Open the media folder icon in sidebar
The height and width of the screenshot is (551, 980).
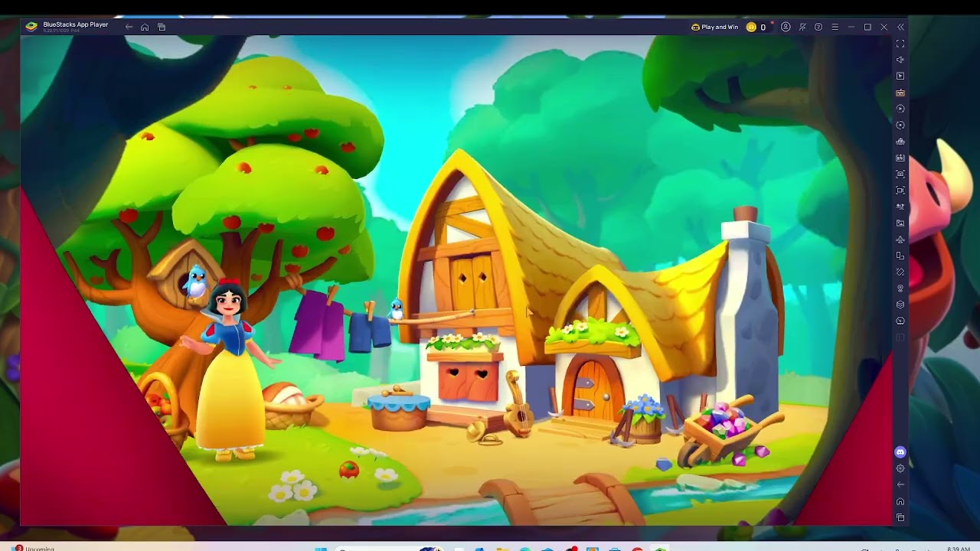(x=900, y=223)
